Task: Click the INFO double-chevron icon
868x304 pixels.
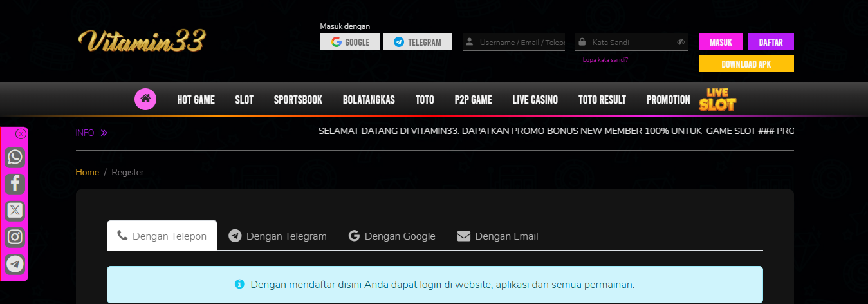Action: pyautogui.click(x=104, y=133)
